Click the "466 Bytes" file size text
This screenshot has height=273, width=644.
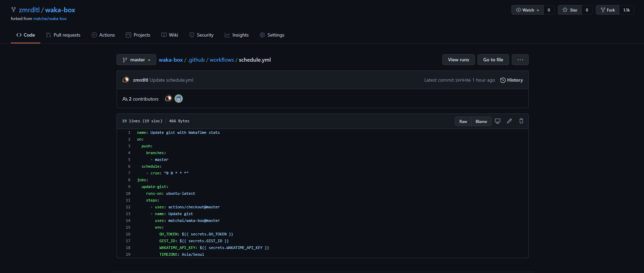179,121
